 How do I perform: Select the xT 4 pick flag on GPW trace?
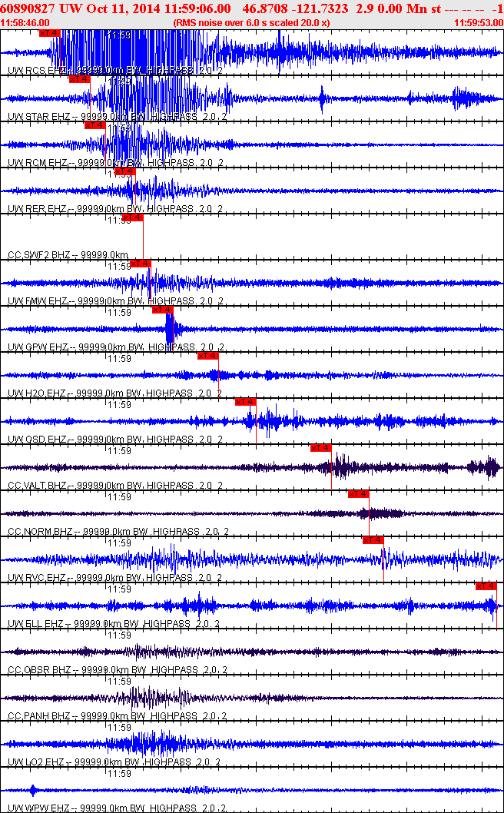(163, 310)
